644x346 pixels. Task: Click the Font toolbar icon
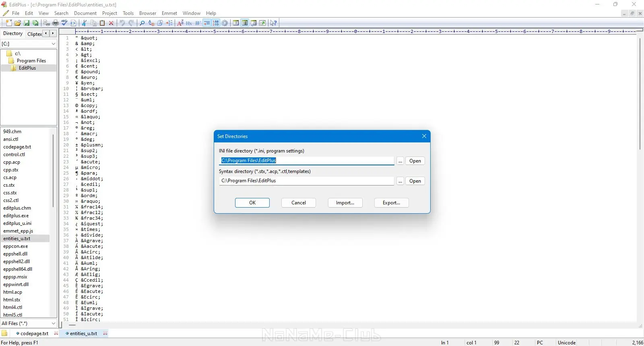point(180,23)
